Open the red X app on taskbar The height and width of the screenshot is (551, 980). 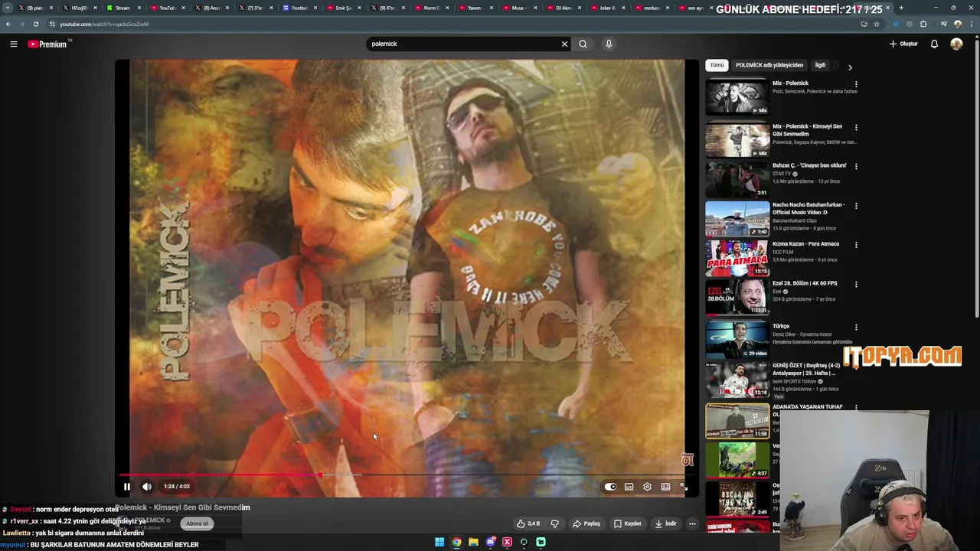coord(507,543)
